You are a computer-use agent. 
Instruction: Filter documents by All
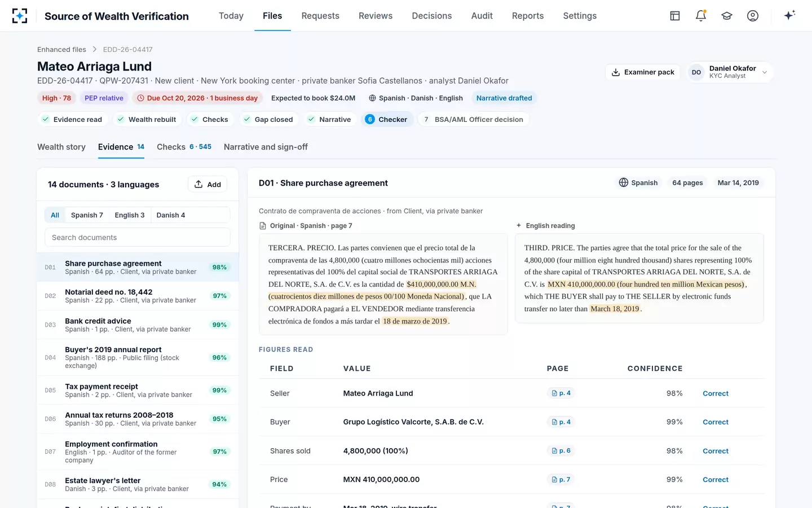click(x=55, y=215)
